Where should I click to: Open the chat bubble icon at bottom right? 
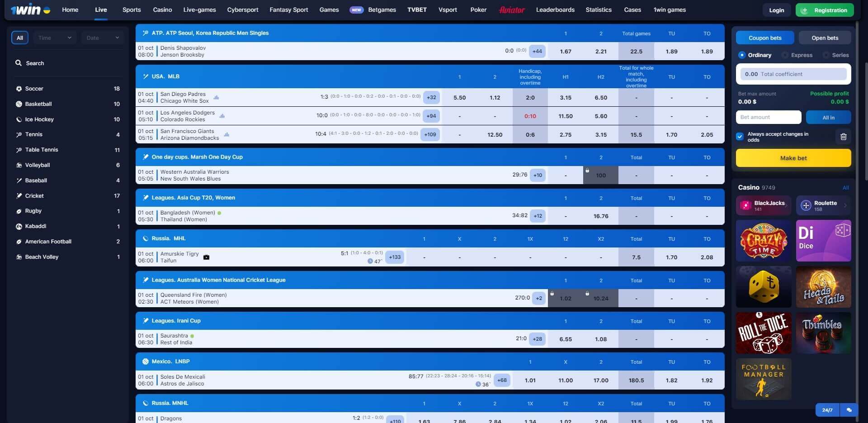click(x=849, y=410)
